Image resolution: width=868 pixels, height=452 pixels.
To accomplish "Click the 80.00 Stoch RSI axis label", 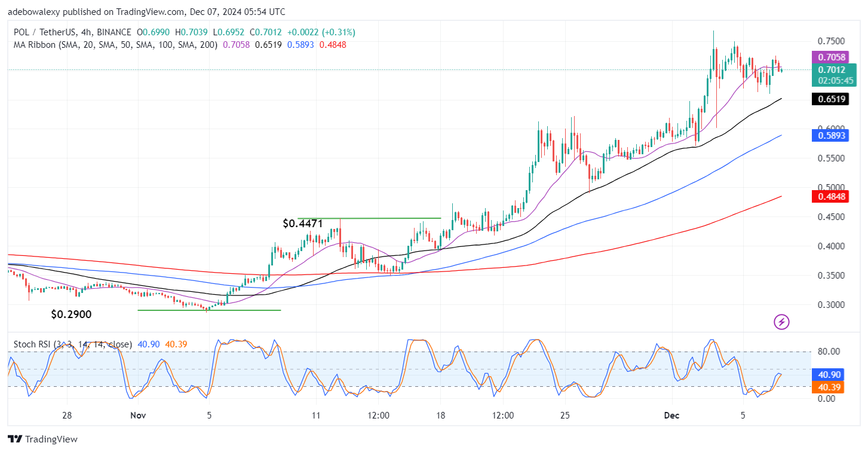I will 829,352.
